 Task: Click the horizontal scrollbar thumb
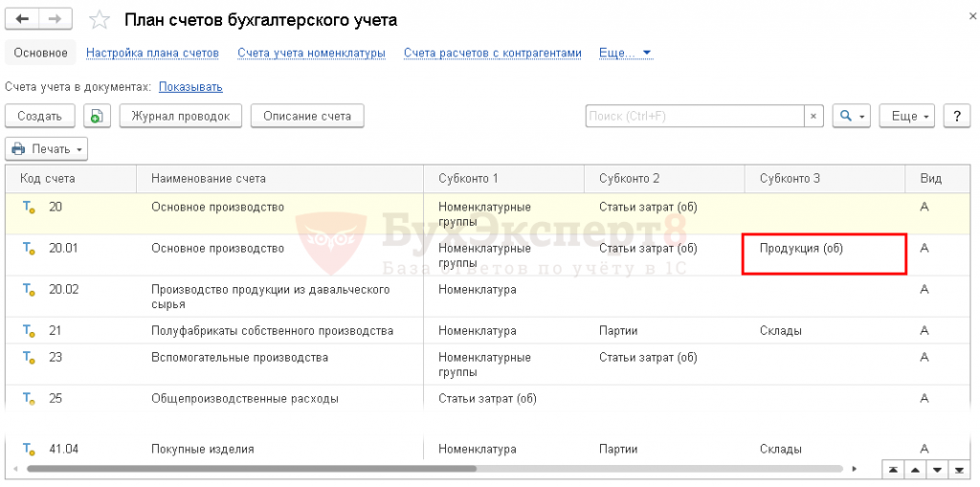252,468
